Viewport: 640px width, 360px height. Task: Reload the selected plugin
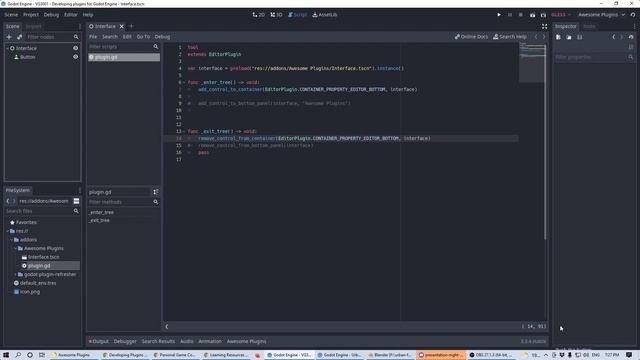click(633, 15)
